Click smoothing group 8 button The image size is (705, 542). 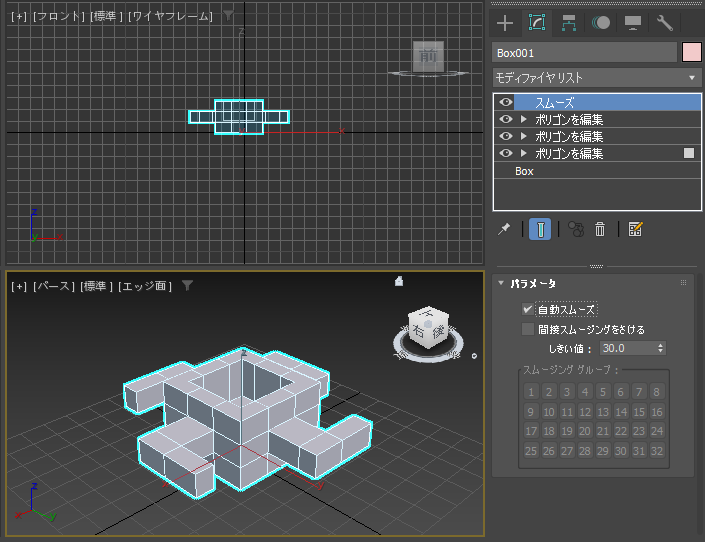pyautogui.click(x=657, y=392)
